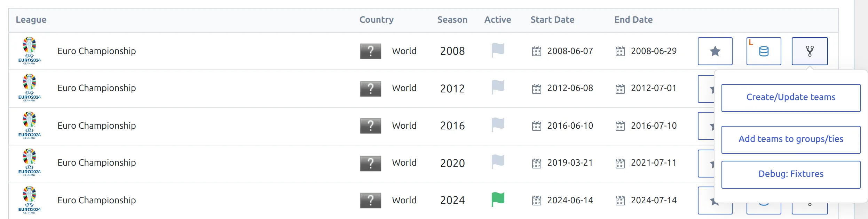Click the unknown country flag for 2020 row
This screenshot has height=219, width=868.
point(370,163)
